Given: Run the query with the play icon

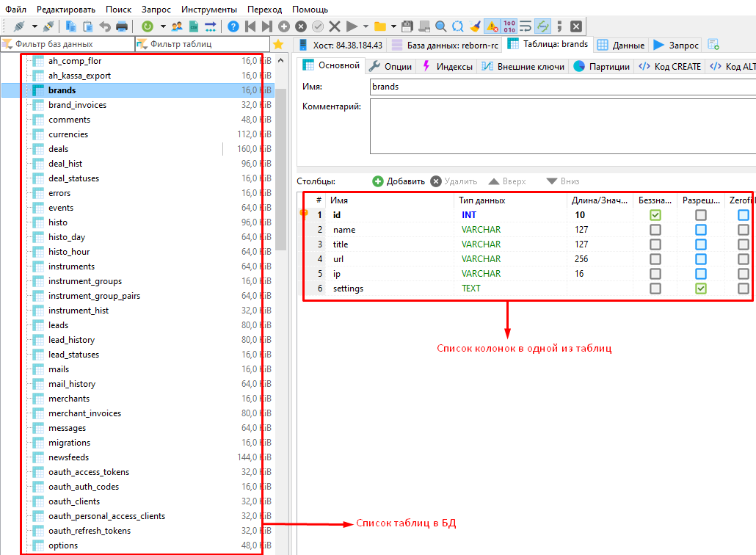Looking at the screenshot, I should click(352, 26).
